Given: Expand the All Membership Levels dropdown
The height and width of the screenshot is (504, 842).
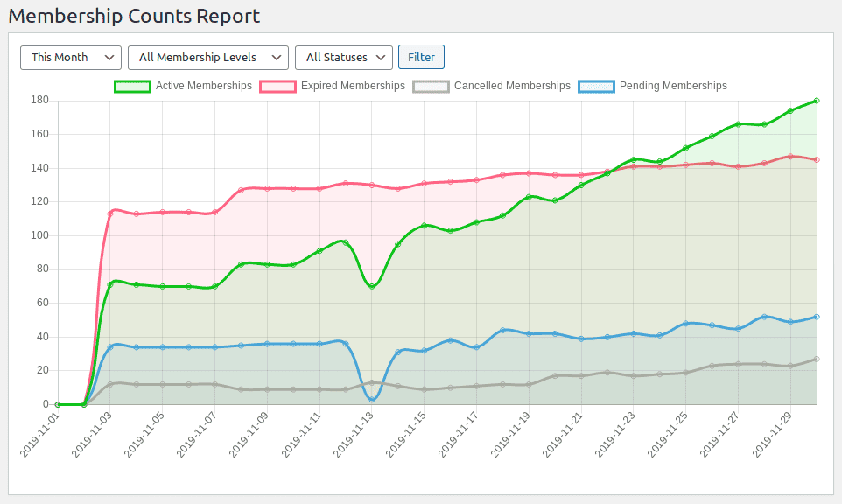Looking at the screenshot, I should (x=207, y=57).
